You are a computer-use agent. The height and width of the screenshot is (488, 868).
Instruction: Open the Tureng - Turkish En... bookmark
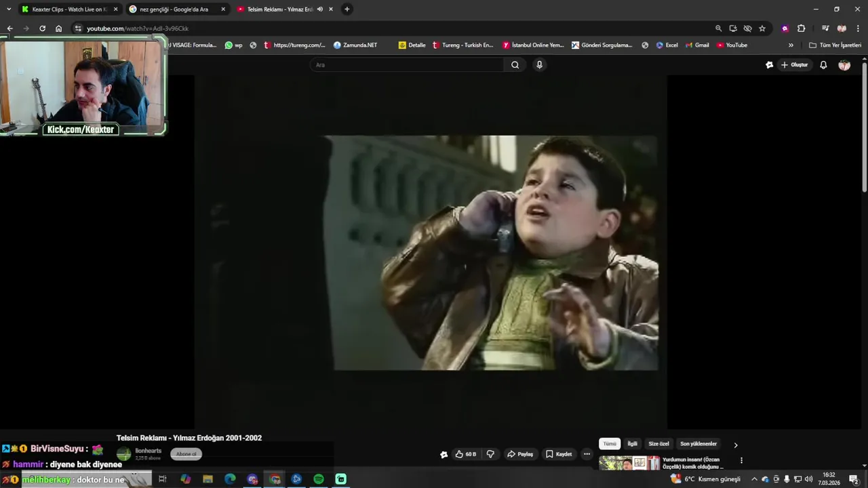tap(462, 45)
